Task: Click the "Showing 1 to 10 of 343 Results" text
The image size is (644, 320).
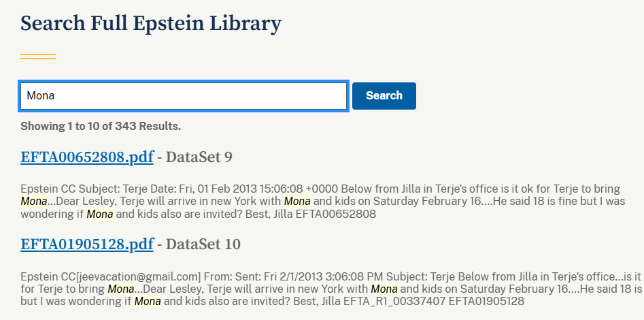Action: tap(101, 126)
